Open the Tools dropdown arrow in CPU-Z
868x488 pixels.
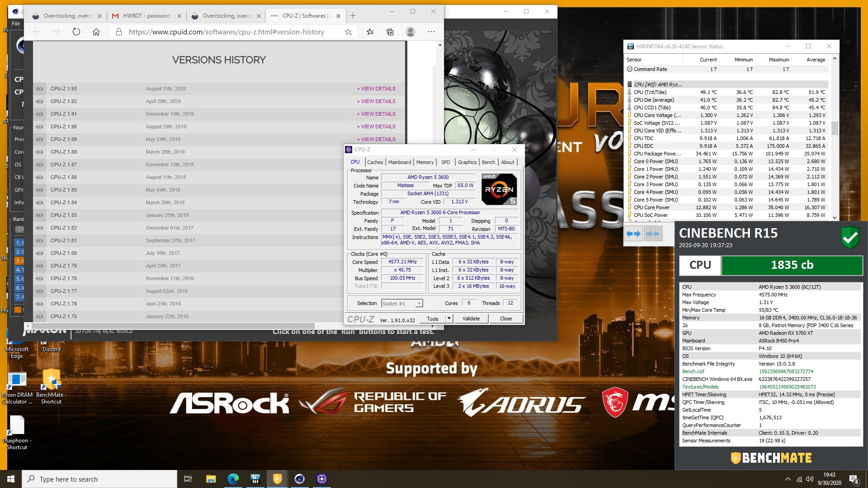pyautogui.click(x=449, y=319)
